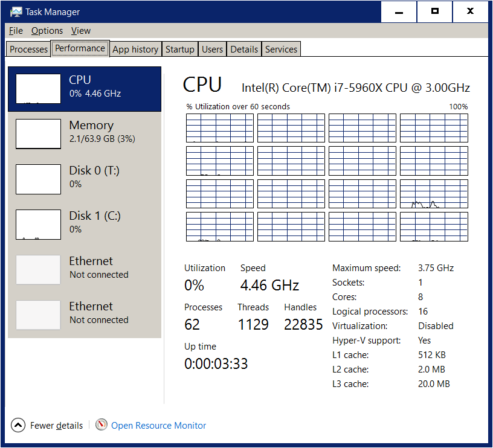Open the File menu

16,31
